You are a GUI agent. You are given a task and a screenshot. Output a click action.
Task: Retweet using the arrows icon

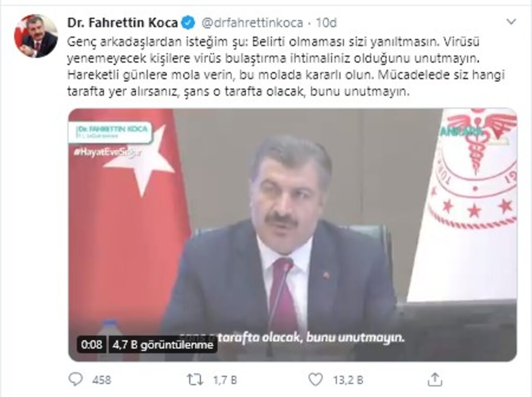[195, 379]
